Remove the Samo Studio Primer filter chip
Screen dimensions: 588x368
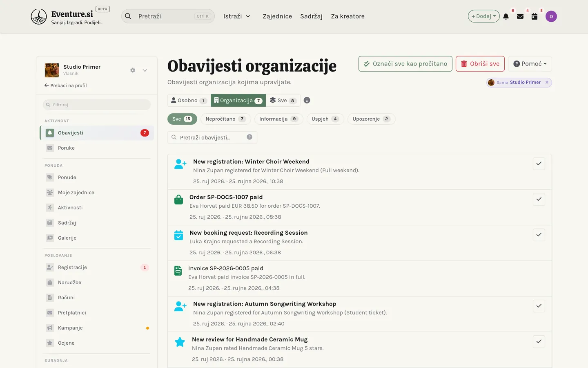[x=547, y=83]
